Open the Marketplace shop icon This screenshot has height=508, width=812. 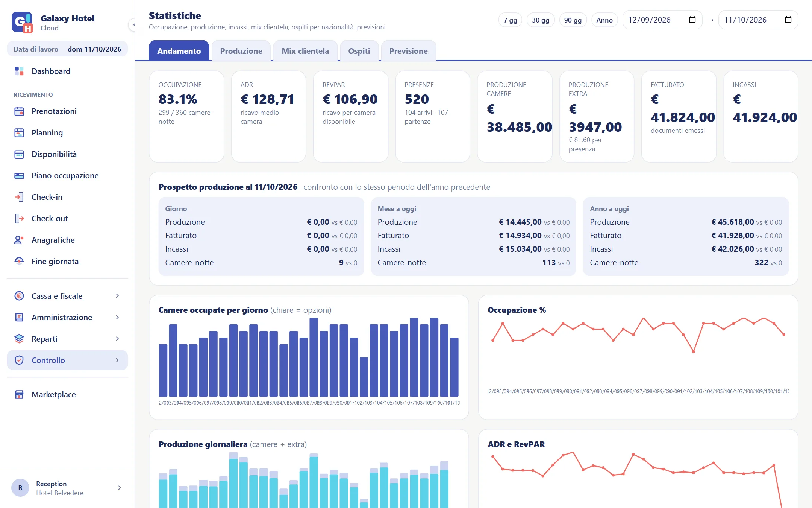point(19,395)
